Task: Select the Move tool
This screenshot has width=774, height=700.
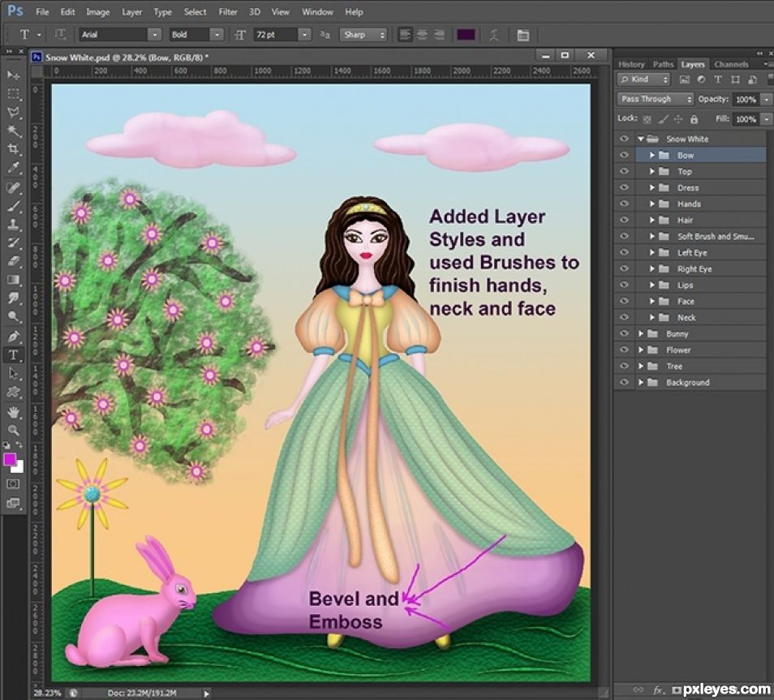Action: 13,75
